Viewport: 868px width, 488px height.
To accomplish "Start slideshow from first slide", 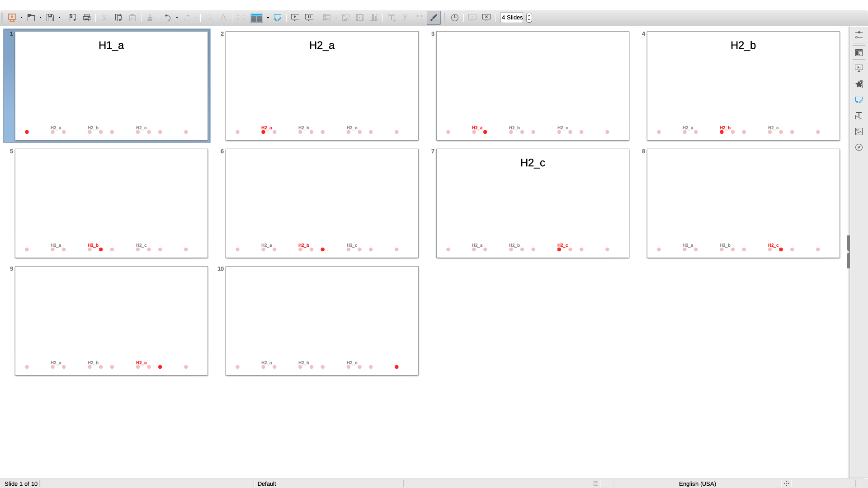I will [x=295, y=18].
